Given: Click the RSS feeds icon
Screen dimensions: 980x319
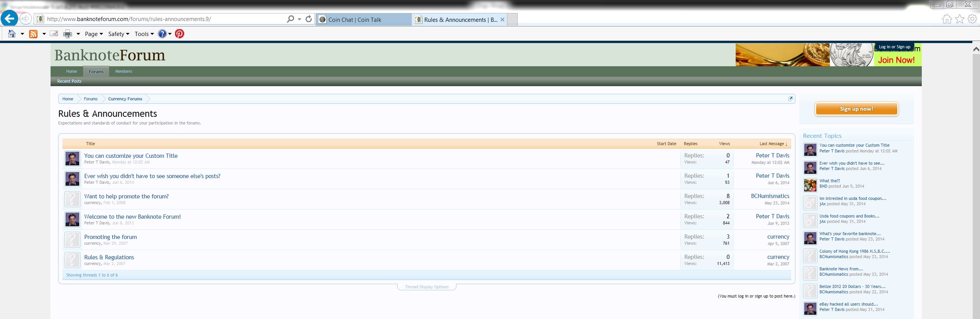Looking at the screenshot, I should pyautogui.click(x=34, y=34).
